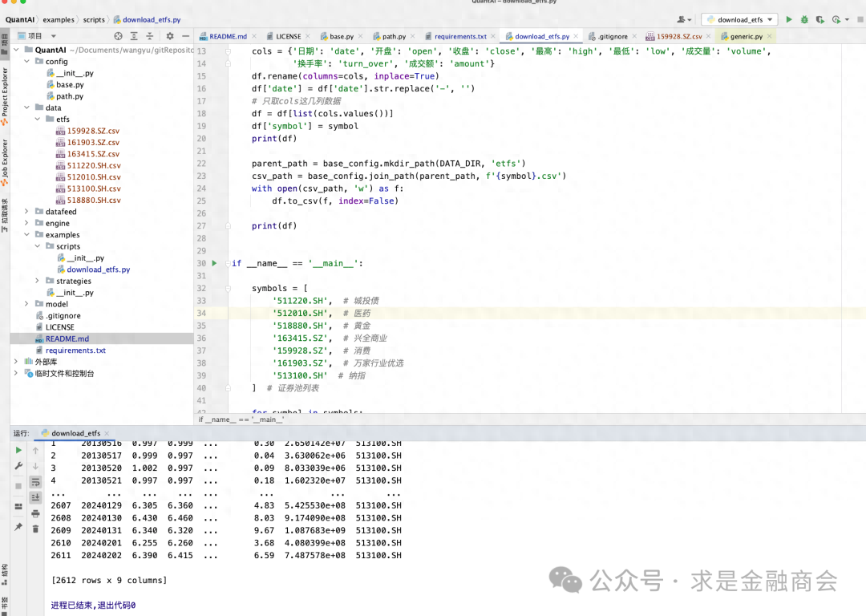The width and height of the screenshot is (866, 616).
Task: Expand 外部库 external libraries node
Action: [x=16, y=361]
